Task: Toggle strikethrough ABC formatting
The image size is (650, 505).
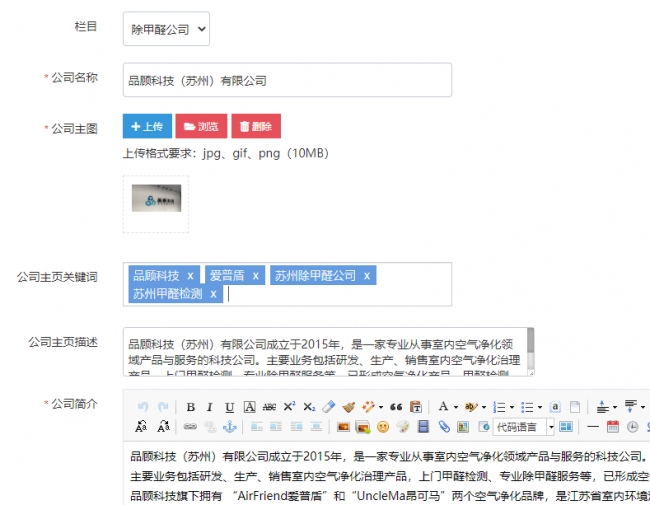Action: point(269,407)
